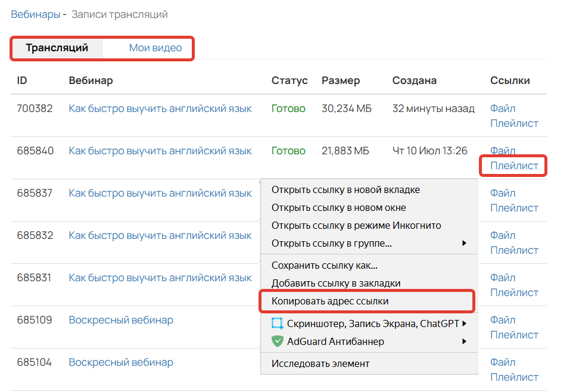The height and width of the screenshot is (392, 576).
Task: Open Файл link for recording 700382
Action: coord(503,108)
